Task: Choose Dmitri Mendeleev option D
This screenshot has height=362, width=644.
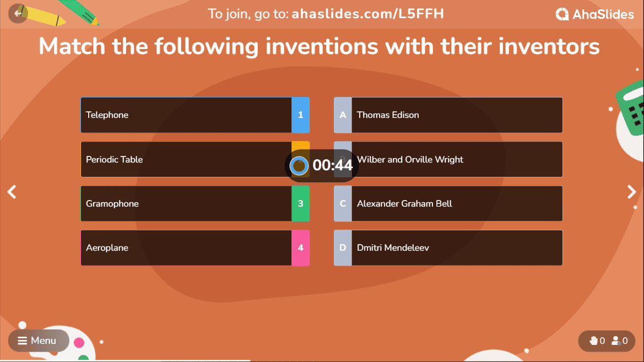Action: point(448,248)
